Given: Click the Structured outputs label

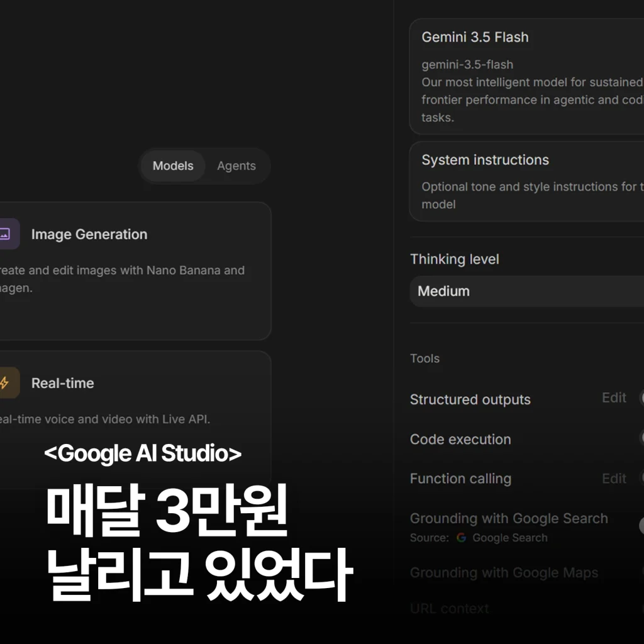Looking at the screenshot, I should tap(470, 399).
